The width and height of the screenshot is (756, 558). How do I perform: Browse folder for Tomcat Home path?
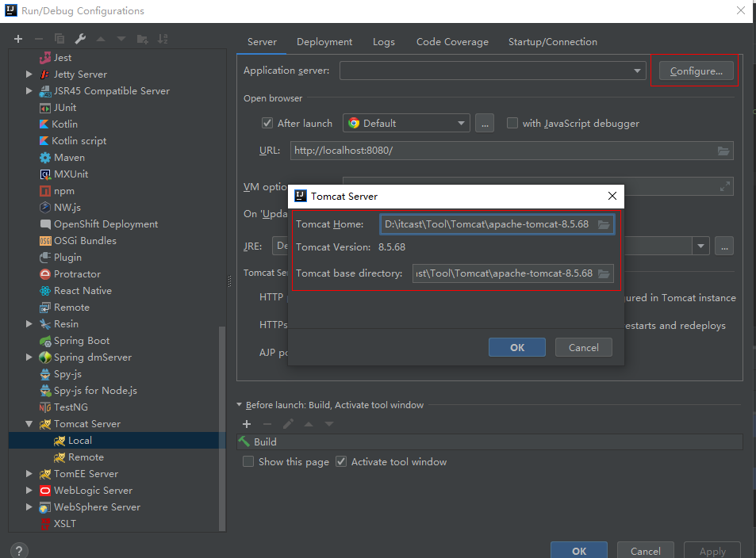(x=604, y=224)
